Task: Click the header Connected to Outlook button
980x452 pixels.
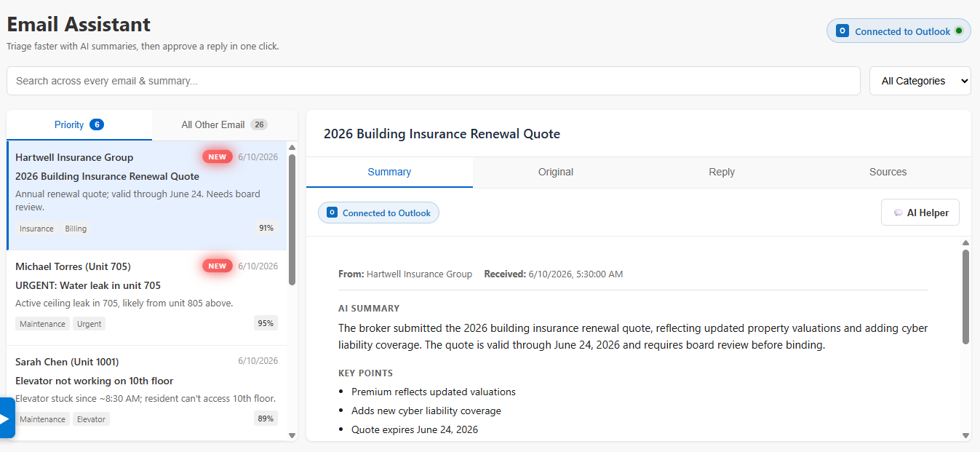Action: tap(899, 31)
